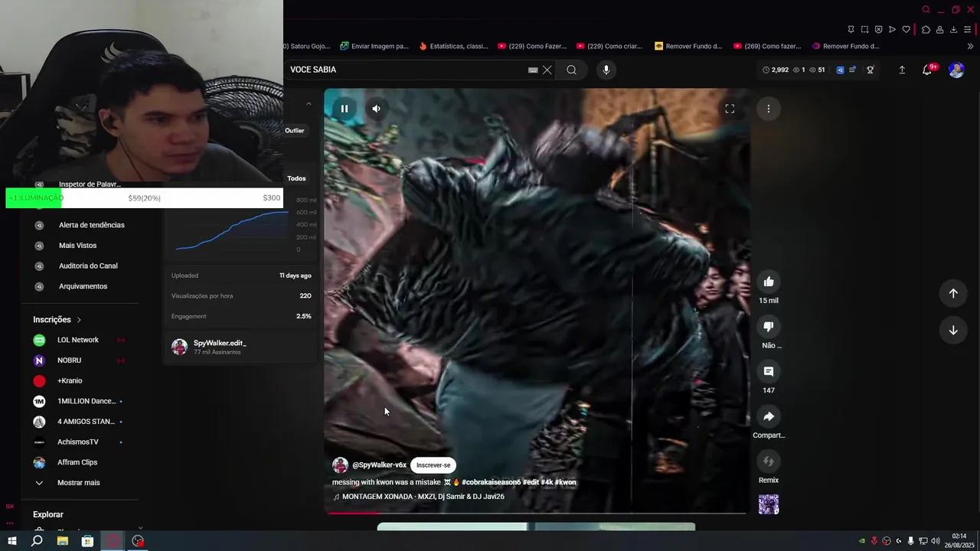Open Affram Clips subscription
The image size is (980, 551).
pos(79,462)
